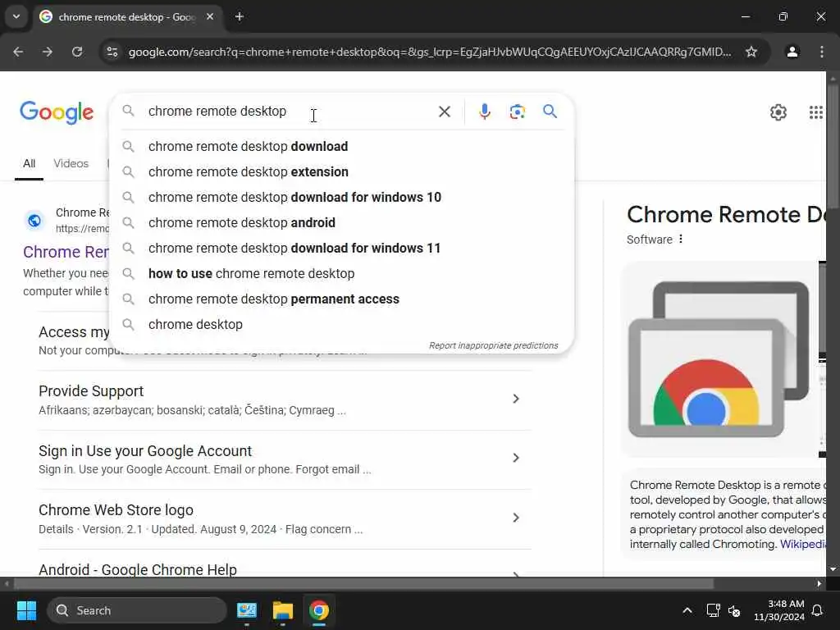Expand the Chrome Web Store logo chevron

(x=515, y=518)
